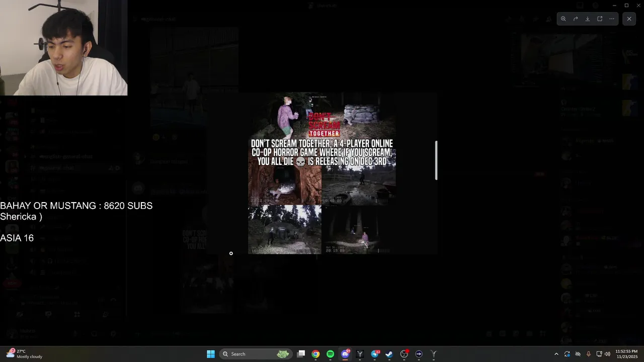Show hidden system tray icons chevron
644x362 pixels.
click(556, 354)
